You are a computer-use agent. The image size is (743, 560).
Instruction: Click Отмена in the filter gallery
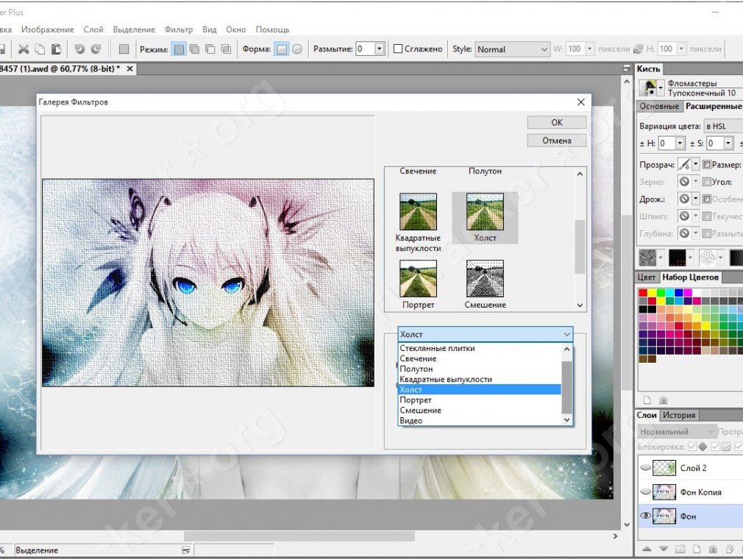pos(557,141)
